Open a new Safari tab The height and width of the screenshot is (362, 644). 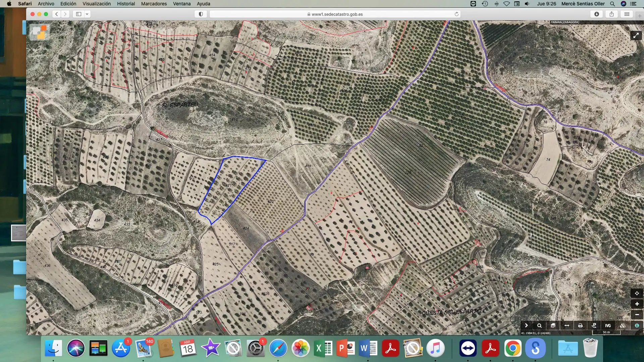640,16
